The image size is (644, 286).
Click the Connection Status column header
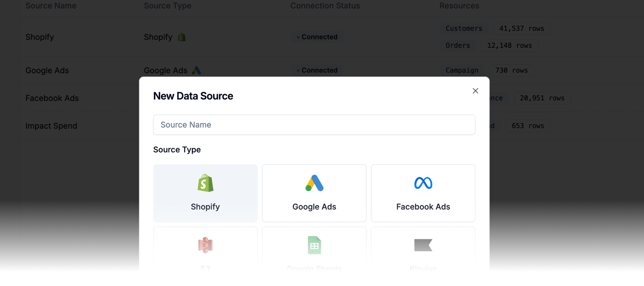tap(325, 6)
